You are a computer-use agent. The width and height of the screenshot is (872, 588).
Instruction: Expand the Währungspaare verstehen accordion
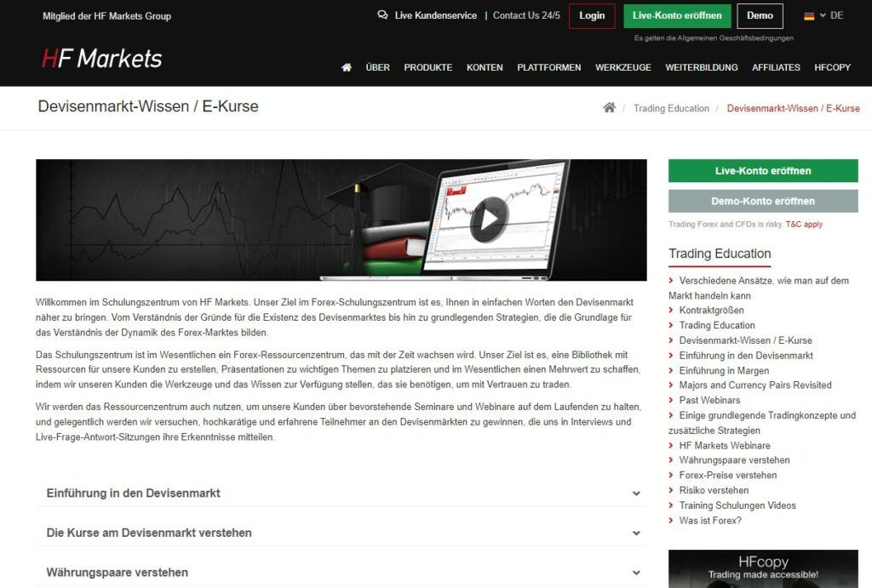pos(341,573)
